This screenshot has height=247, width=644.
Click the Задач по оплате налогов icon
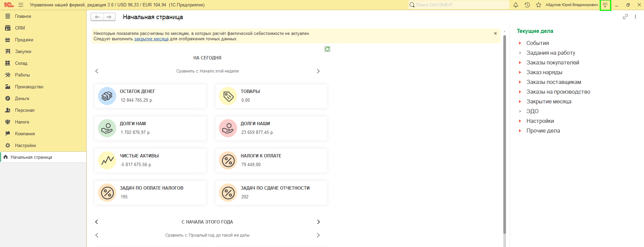(x=107, y=193)
